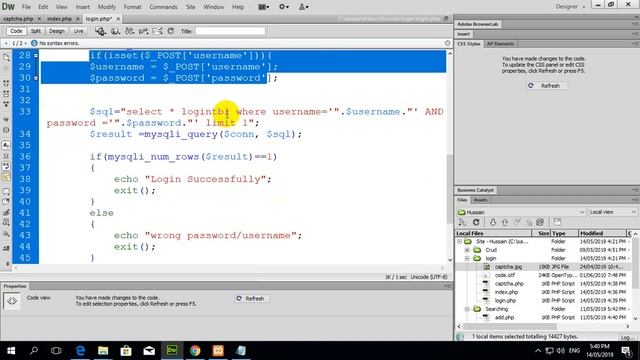The image size is (640, 360).
Task: Switch to the captcha.php tab
Action: pyautogui.click(x=18, y=19)
